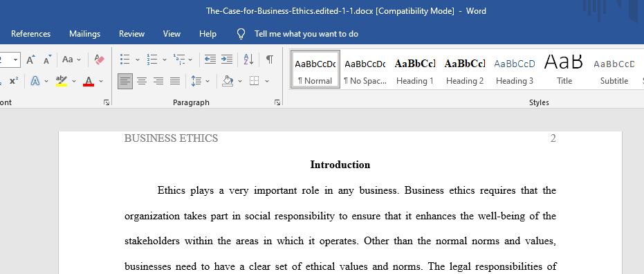644x274 pixels.
Task: Apply the Heading 1 style
Action: (x=415, y=69)
